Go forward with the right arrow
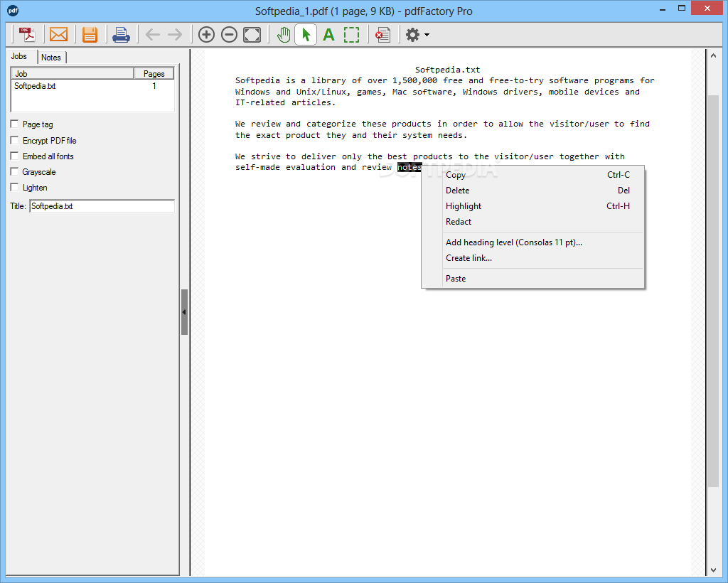The height and width of the screenshot is (583, 728). (175, 34)
